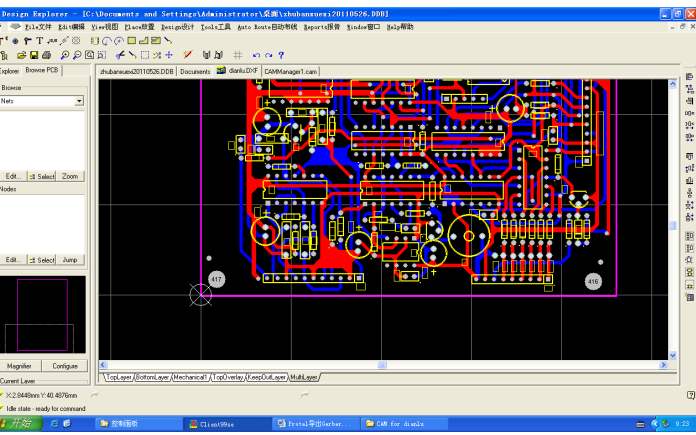Click the Undo arrow icon

click(x=256, y=55)
